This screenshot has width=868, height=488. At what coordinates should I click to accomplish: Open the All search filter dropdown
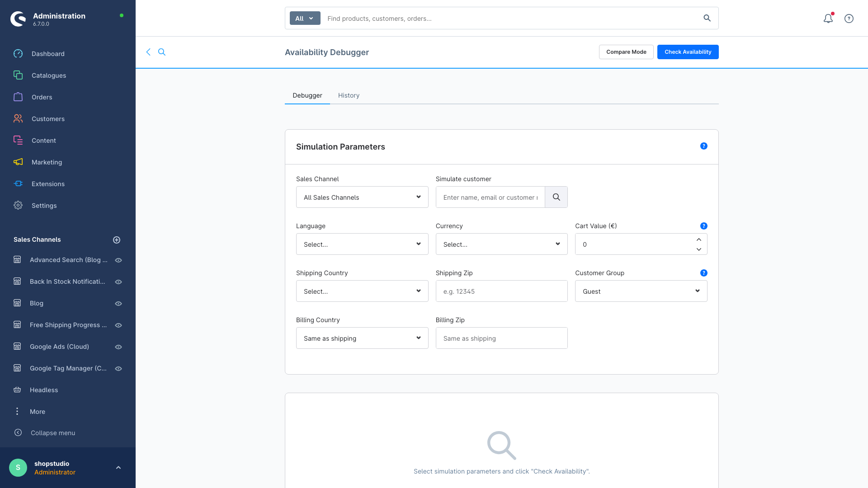[x=305, y=18]
